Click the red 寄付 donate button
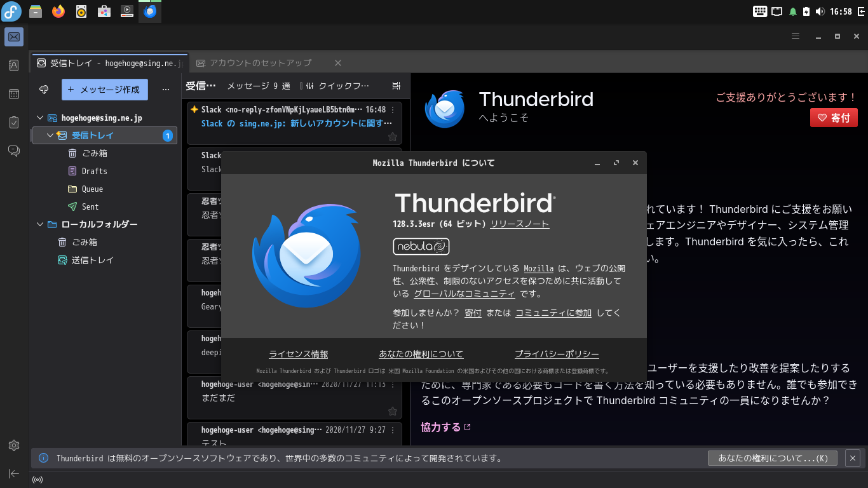 (x=834, y=118)
